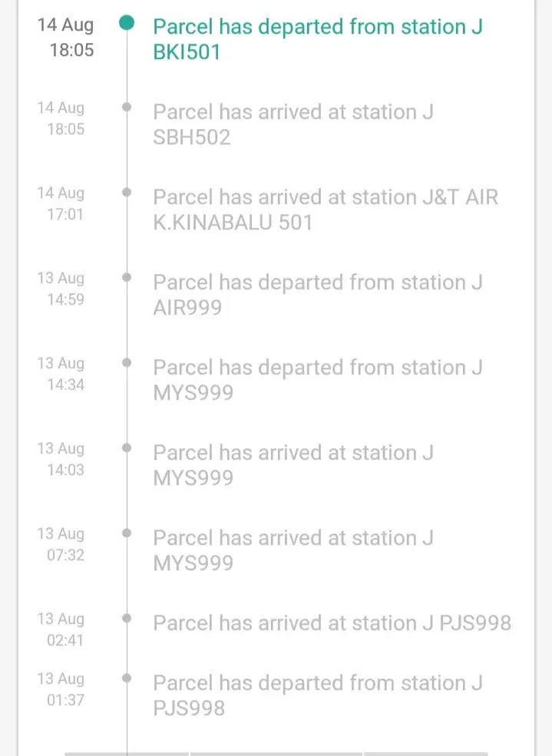
Task: Click the timeline dot for the SBH502 arrival
Action: (x=127, y=107)
